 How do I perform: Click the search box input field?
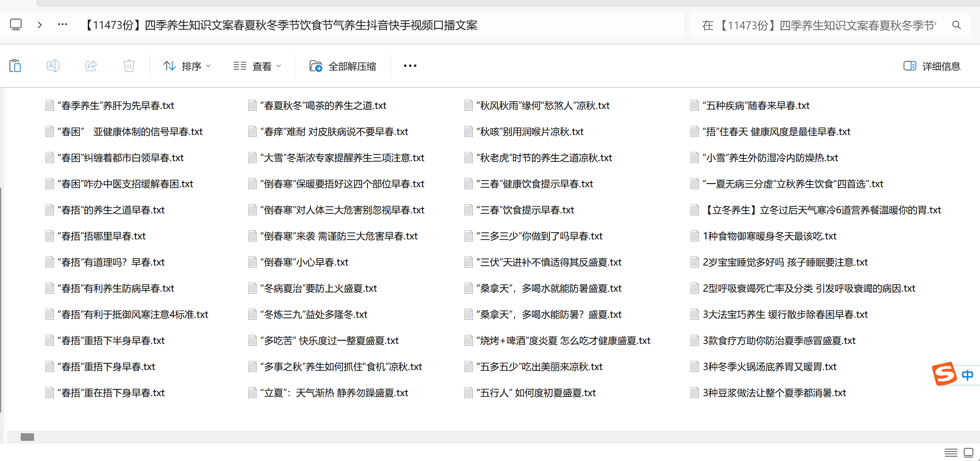(820, 25)
